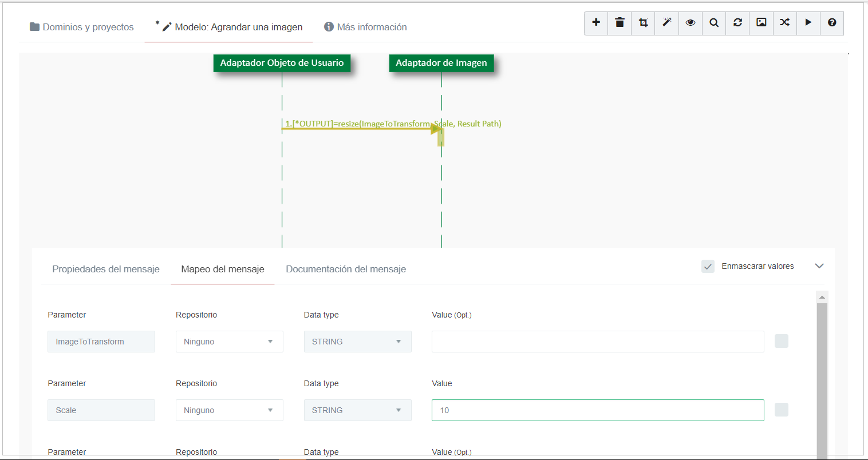Select the crop tool icon

[643, 23]
